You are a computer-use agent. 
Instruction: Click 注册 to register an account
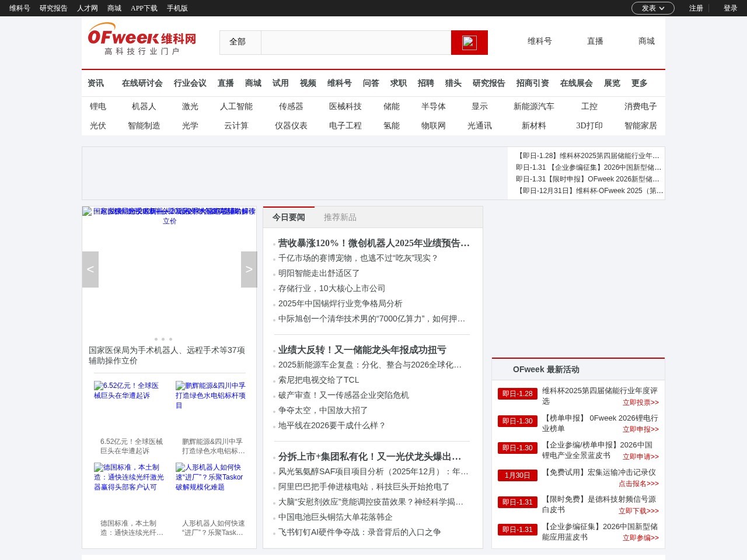[696, 8]
